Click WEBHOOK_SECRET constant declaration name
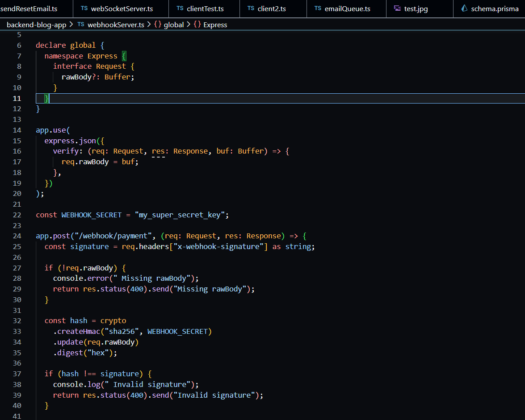The width and height of the screenshot is (525, 420). [92, 215]
